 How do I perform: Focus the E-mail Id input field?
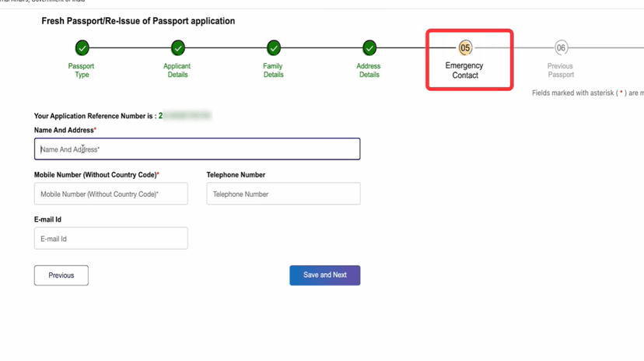110,238
